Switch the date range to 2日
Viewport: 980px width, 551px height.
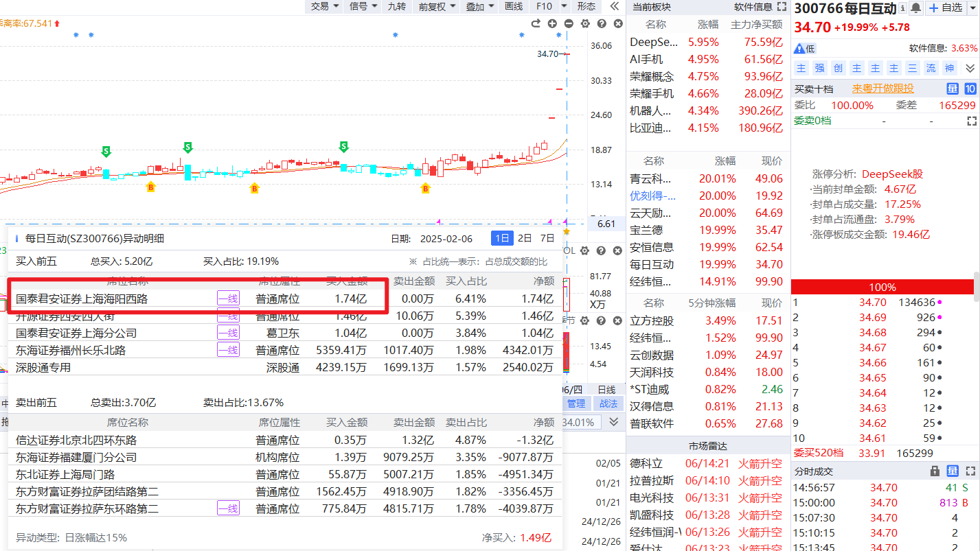pos(525,238)
